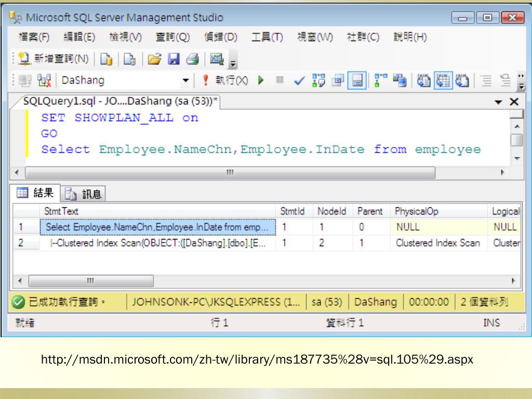
Task: Click the green query success check icon
Action: 18,302
